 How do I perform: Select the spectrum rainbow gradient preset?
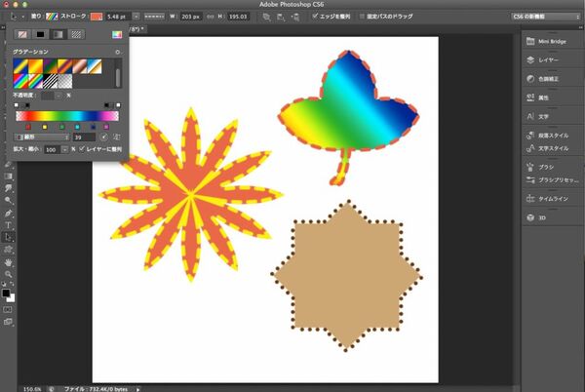pos(20,81)
